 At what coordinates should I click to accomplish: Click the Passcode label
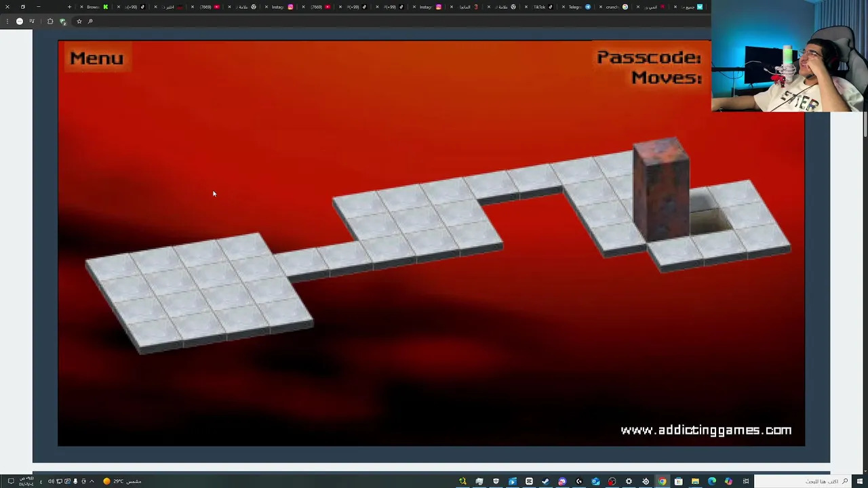(x=648, y=58)
